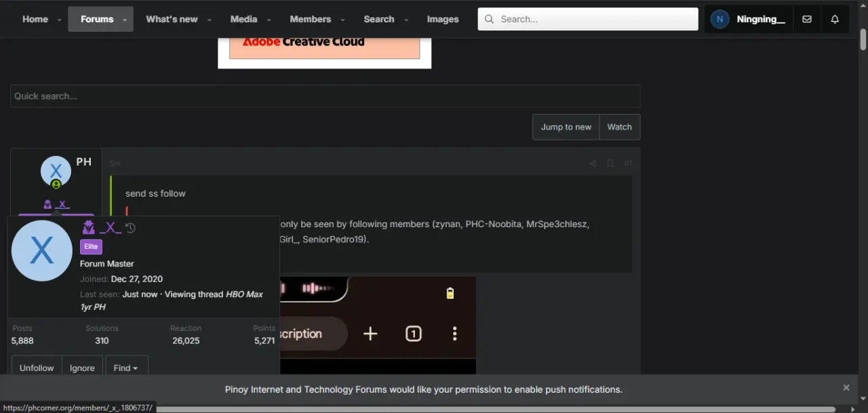The height and width of the screenshot is (413, 868).
Task: Open the Media tab
Action: tap(243, 19)
